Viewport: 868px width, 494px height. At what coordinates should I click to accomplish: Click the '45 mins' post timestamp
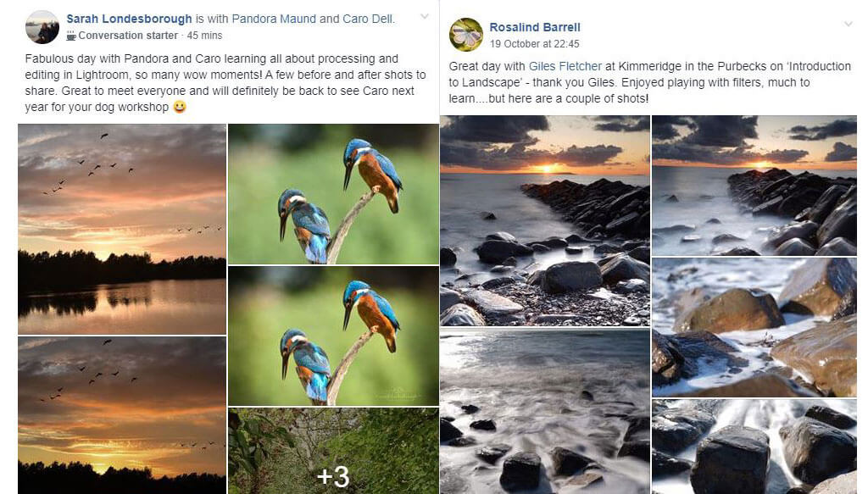204,36
